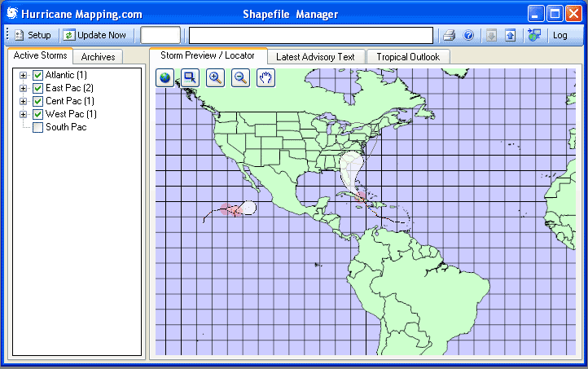Uncheck the East Pac (2) checkbox
This screenshot has height=369, width=588.
(37, 89)
